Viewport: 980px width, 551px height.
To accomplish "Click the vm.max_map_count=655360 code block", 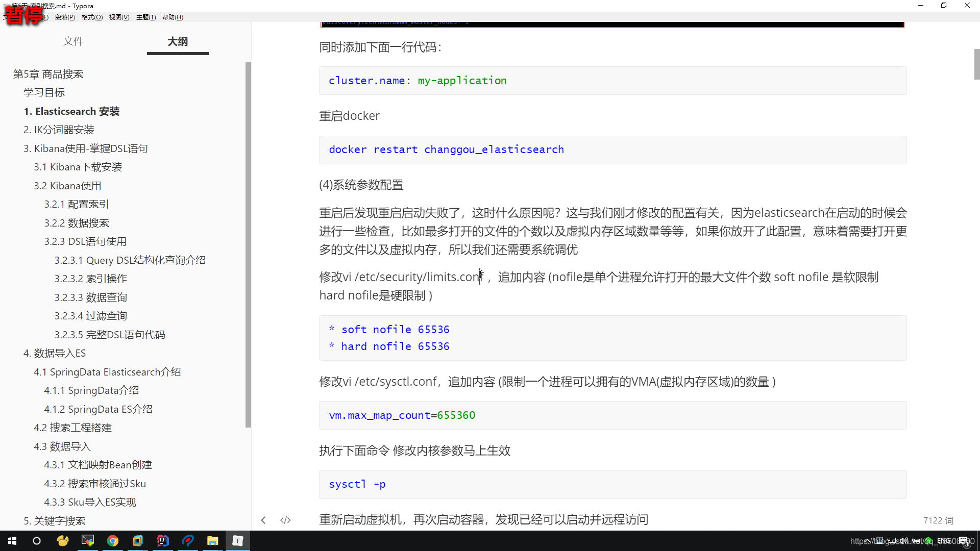I will tap(612, 415).
